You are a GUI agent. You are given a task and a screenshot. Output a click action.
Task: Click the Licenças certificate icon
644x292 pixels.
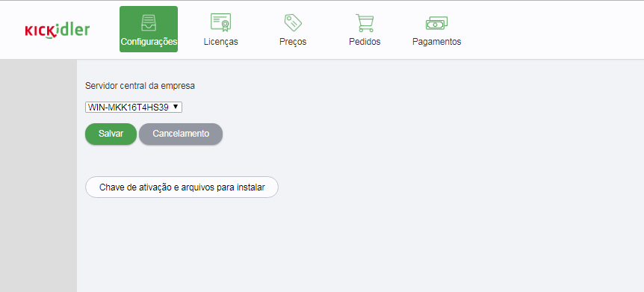tap(221, 22)
